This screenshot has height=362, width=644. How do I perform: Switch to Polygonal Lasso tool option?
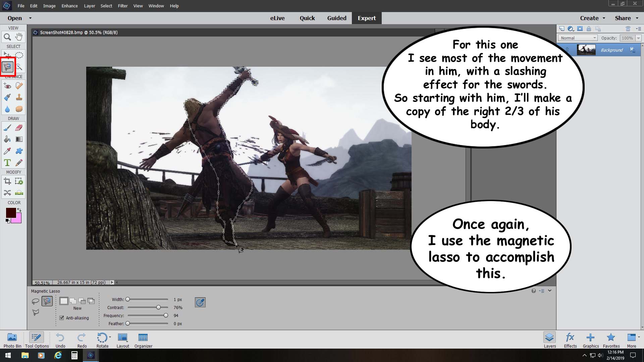35,312
